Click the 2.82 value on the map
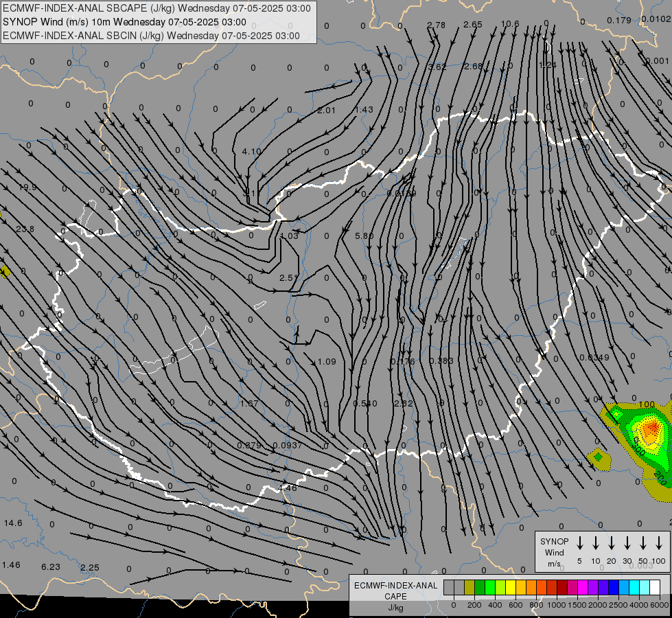 coord(404,403)
